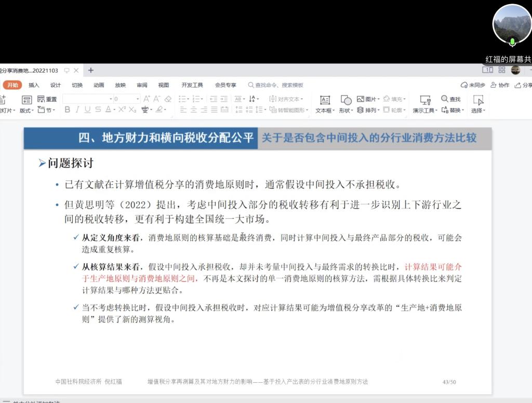Start collaboration via 协作 button
Image resolution: width=532 pixels, height=403 pixels.
point(500,85)
